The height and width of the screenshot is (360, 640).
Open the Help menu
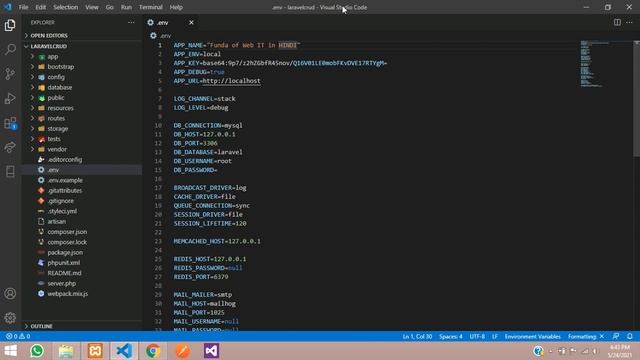click(x=176, y=7)
